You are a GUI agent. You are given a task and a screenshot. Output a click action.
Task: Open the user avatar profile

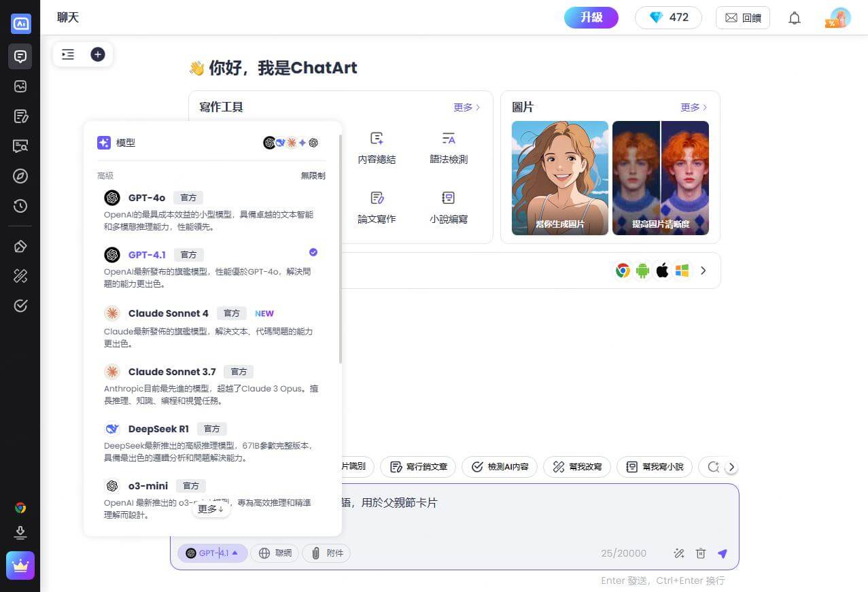[839, 18]
